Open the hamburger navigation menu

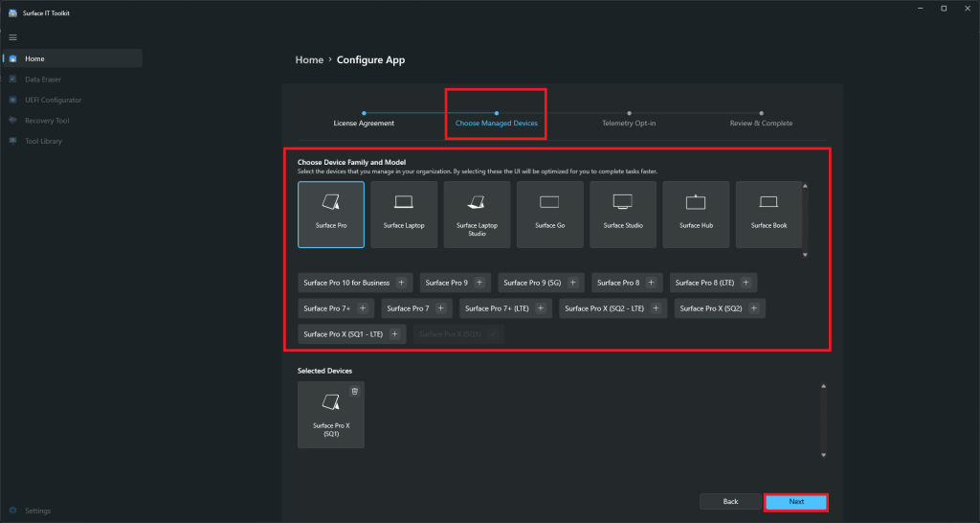pos(12,37)
